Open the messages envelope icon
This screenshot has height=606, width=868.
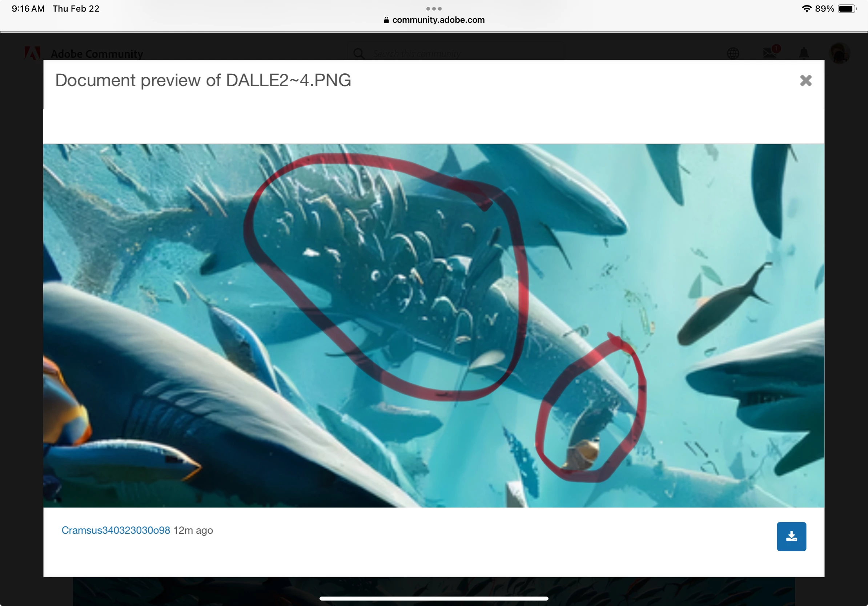pos(770,53)
